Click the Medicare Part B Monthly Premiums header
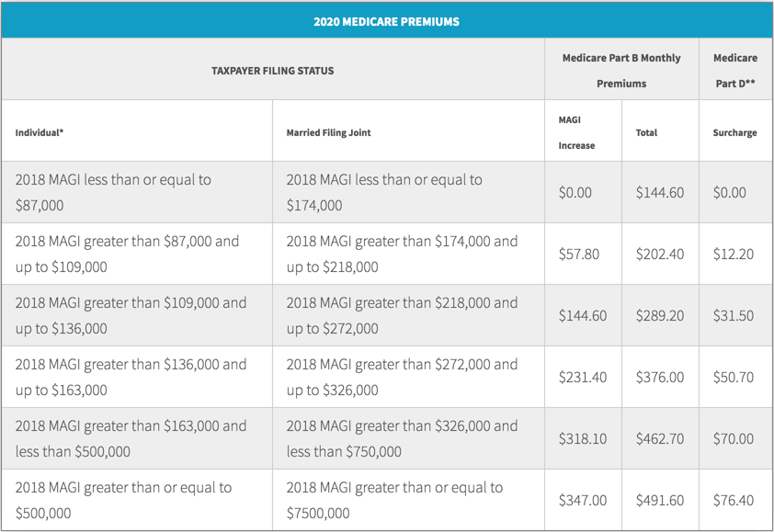 (x=621, y=69)
